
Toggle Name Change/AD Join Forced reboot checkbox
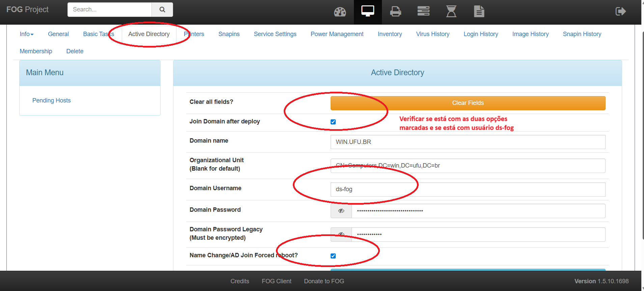coord(333,256)
